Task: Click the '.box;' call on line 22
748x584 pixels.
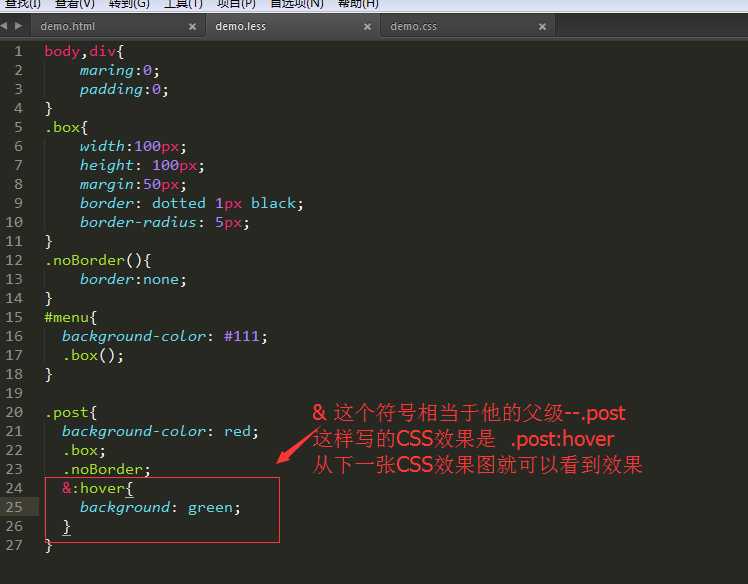Action: (x=84, y=450)
